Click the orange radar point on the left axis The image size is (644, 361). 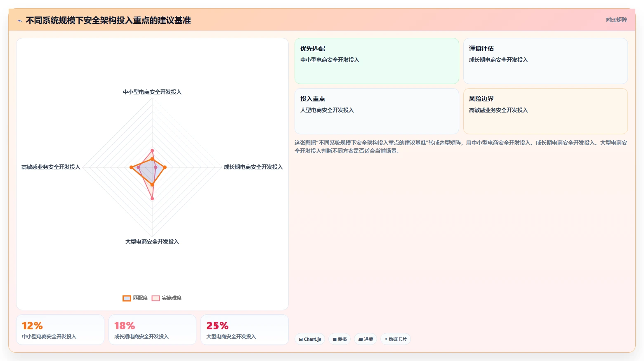131,167
